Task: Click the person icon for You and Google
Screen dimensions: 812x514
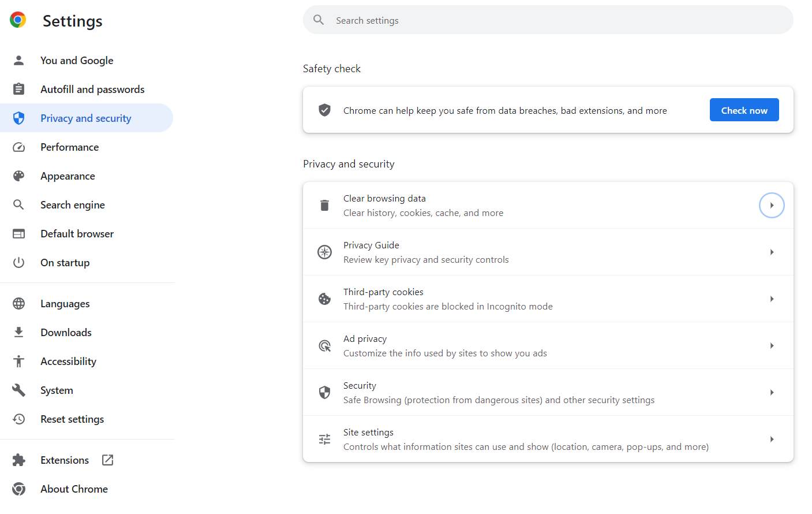Action: (18, 60)
